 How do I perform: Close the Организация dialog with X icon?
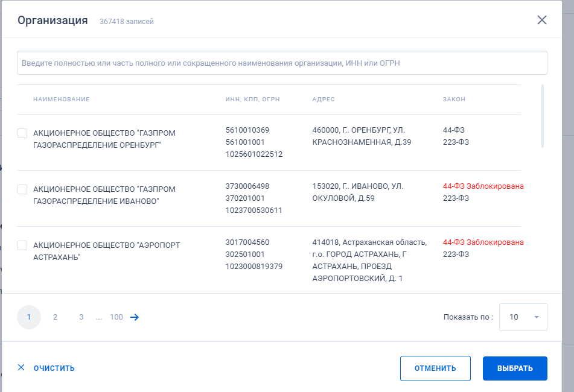pyautogui.click(x=542, y=20)
